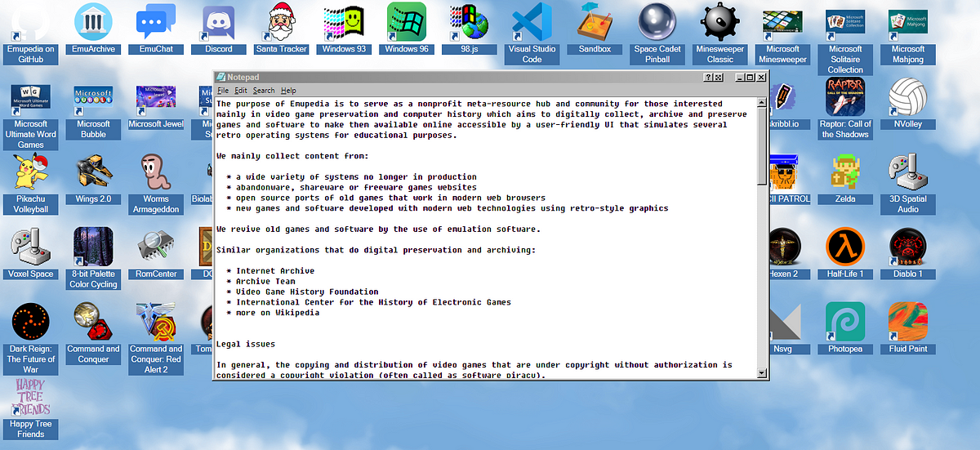Start Half-Life 1 from desktop
This screenshot has height=450, width=980.
point(845,254)
